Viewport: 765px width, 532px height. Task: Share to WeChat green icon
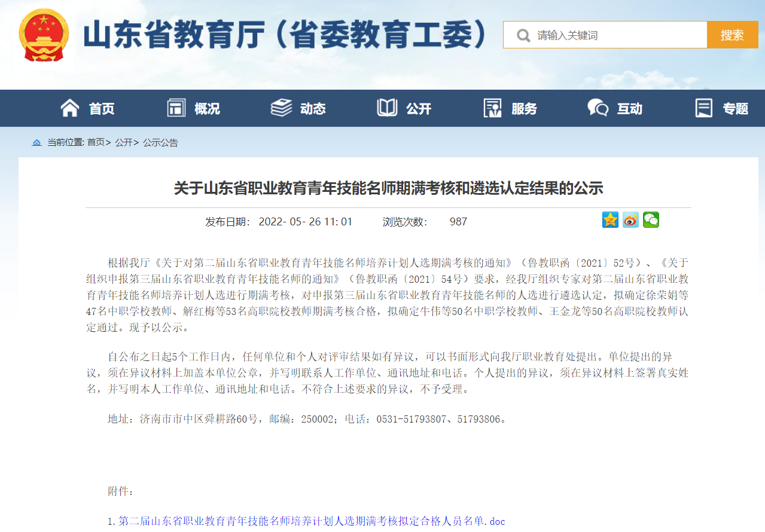[651, 220]
